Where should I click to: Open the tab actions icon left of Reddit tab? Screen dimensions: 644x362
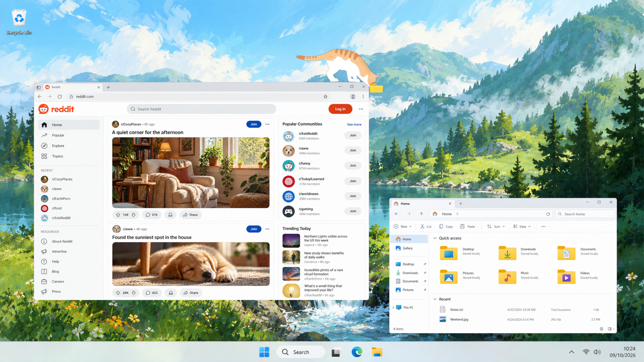point(39,87)
